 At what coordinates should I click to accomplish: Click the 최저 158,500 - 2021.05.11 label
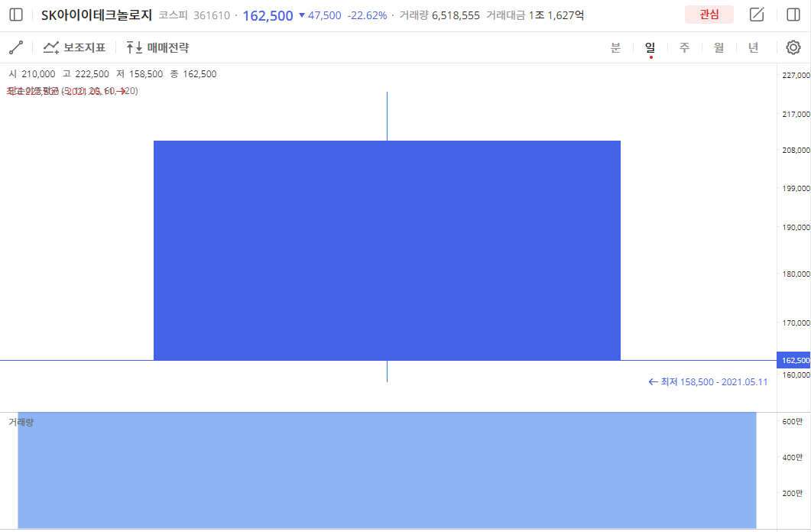click(708, 382)
